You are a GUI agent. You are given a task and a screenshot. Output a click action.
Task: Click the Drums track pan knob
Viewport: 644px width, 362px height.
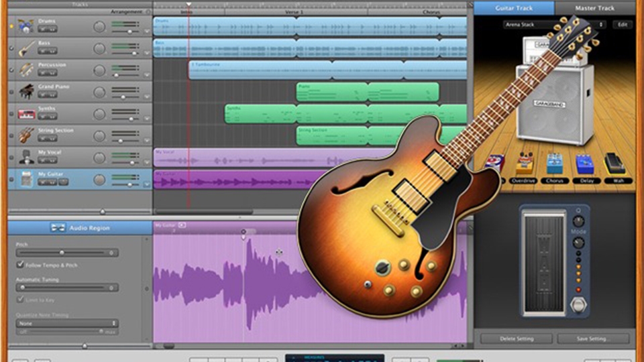pos(99,27)
